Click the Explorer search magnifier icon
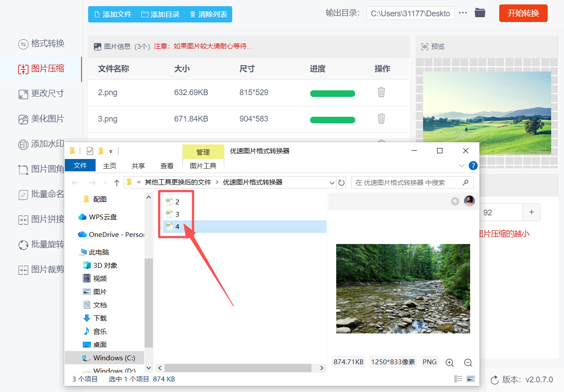The height and width of the screenshot is (392, 564). [x=465, y=182]
